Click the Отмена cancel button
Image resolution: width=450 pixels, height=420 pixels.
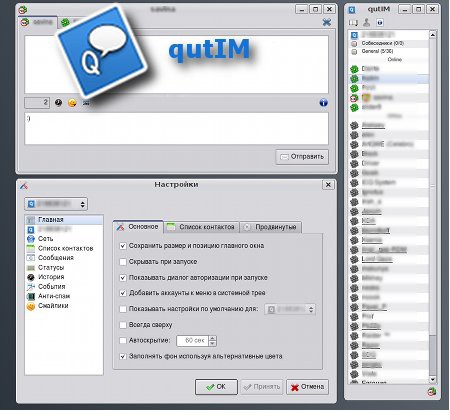pos(307,387)
